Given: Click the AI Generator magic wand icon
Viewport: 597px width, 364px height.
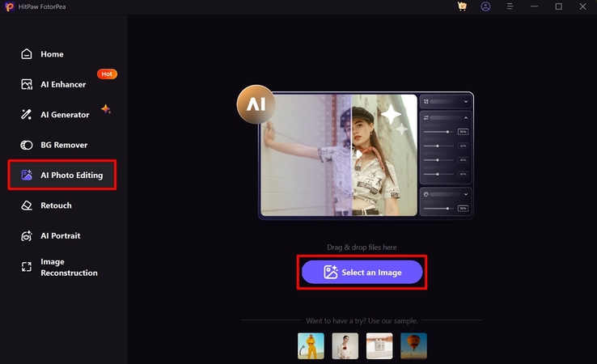Looking at the screenshot, I should tap(26, 115).
